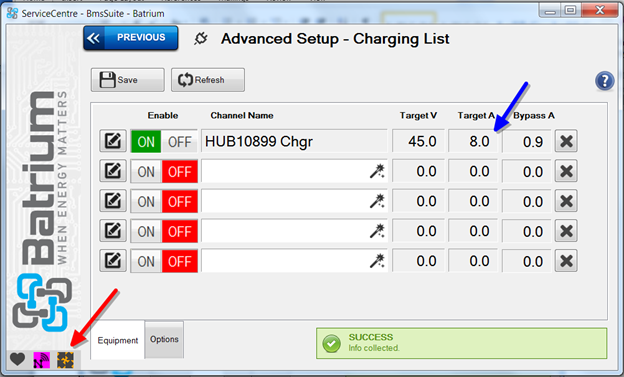Click edit icon of fourth channel row
This screenshot has height=377, width=624.
(x=113, y=230)
